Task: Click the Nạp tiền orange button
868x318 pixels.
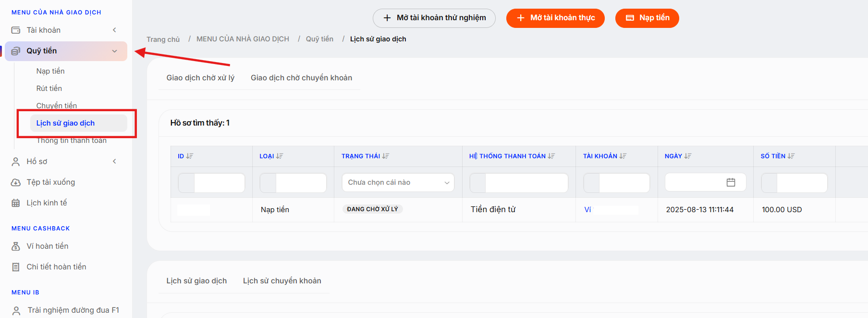Action: click(x=647, y=18)
